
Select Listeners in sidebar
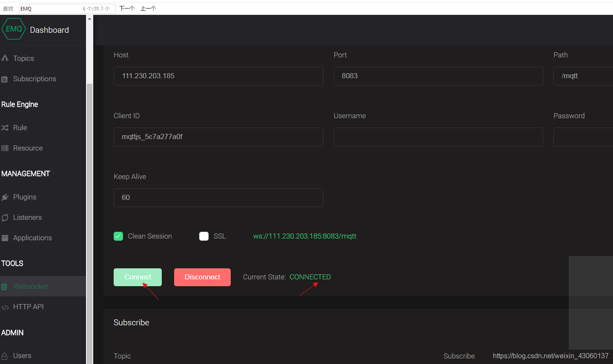click(x=27, y=217)
